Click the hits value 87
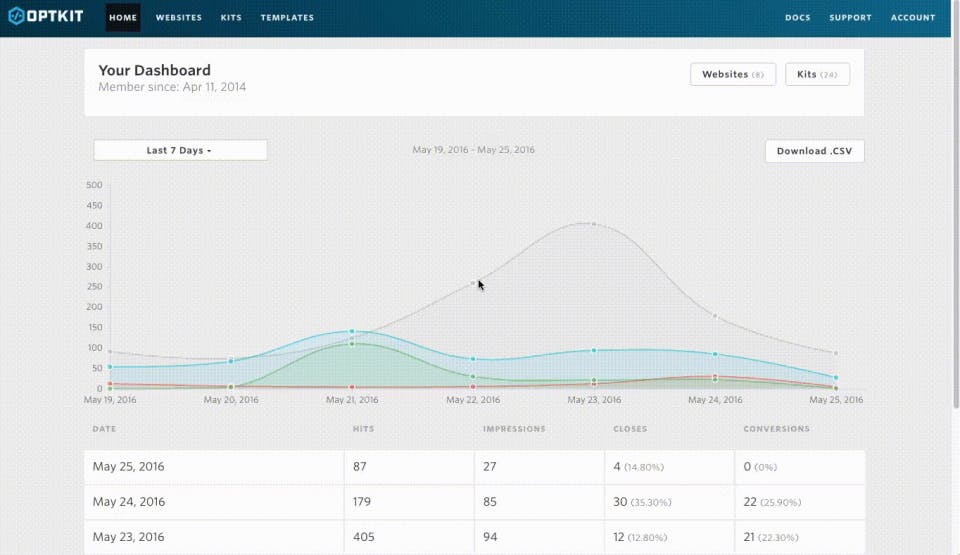Viewport: 960px width, 555px height. [359, 466]
